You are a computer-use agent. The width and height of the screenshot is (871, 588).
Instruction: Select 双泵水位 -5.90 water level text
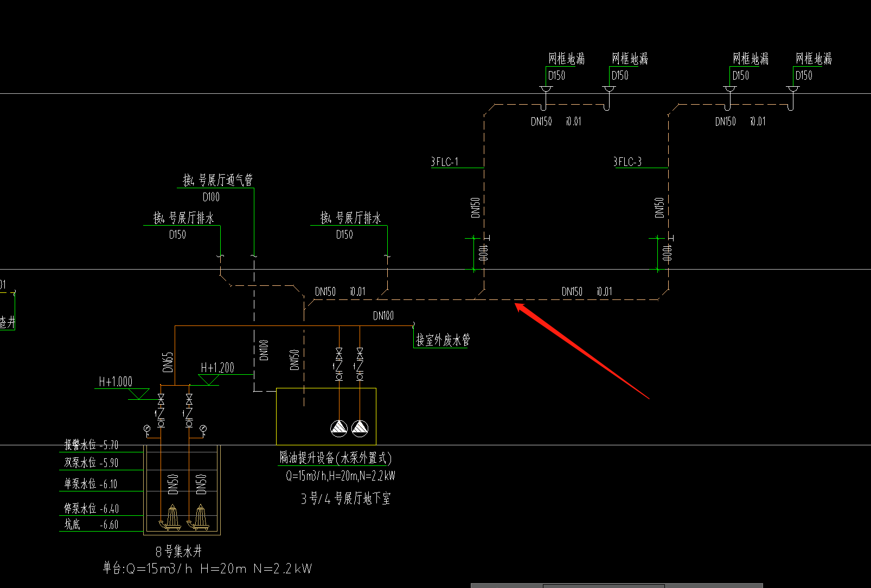click(91, 463)
